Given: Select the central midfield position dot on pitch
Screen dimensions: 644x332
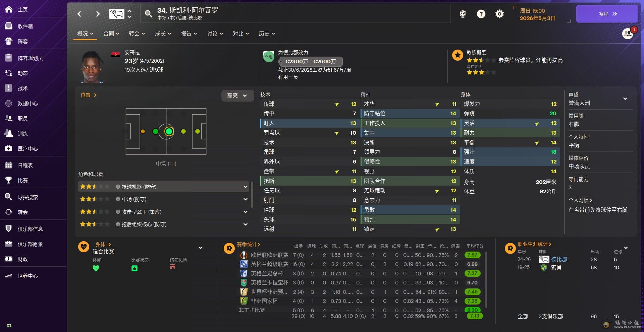Looking at the screenshot, I should tap(169, 131).
